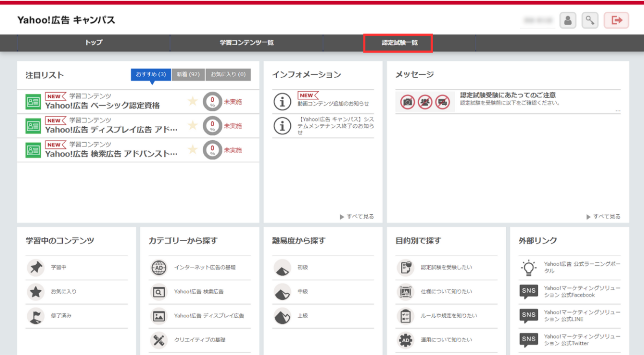Click the search icon for Yahoo!広告 検索広告

[x=159, y=292]
